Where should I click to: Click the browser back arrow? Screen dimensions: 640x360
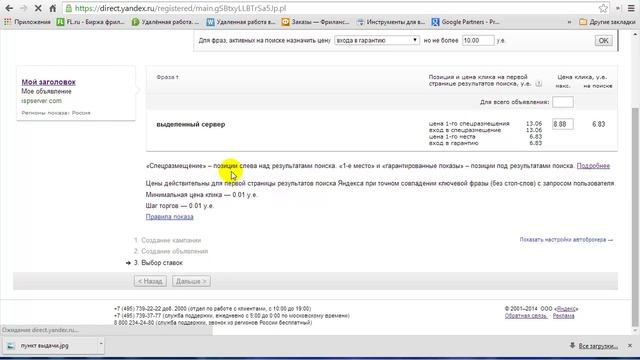click(9, 8)
